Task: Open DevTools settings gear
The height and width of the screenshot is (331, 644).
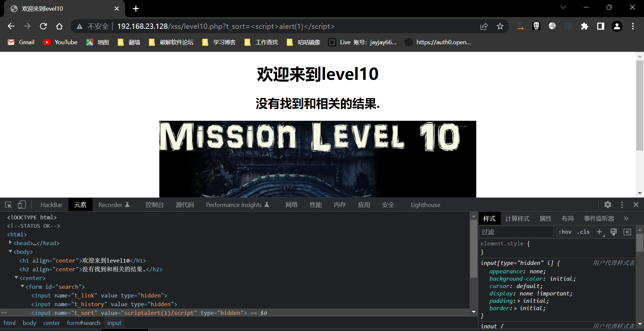Action: tap(607, 205)
